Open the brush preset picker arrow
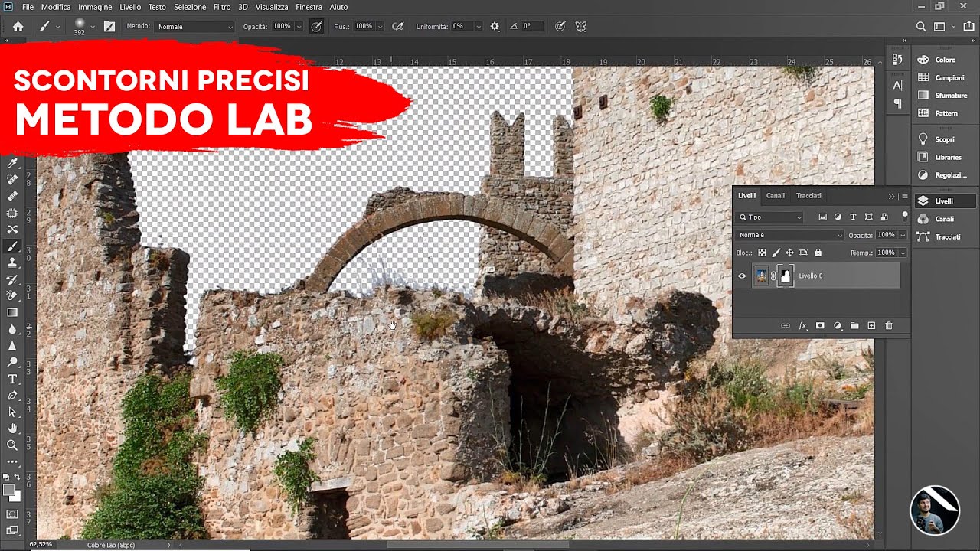Viewport: 980px width, 551px height. 93,26
